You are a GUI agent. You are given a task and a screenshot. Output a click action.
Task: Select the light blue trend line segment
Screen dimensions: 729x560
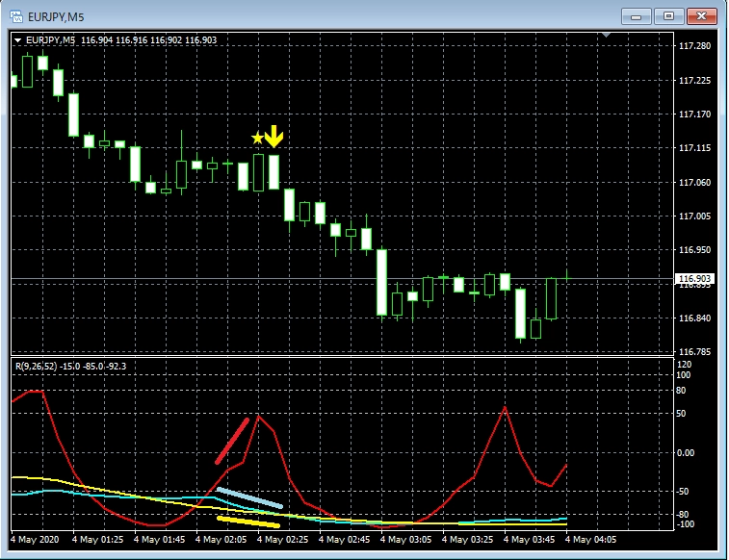click(x=248, y=497)
